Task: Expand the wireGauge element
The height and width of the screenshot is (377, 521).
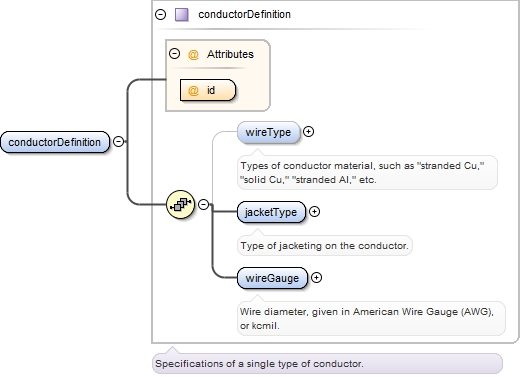Action: [316, 277]
